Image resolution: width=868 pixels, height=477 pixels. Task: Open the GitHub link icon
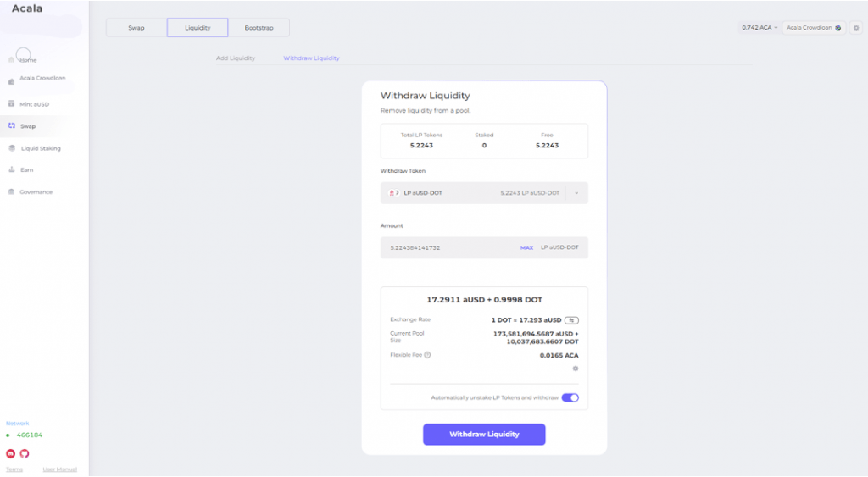click(x=24, y=453)
